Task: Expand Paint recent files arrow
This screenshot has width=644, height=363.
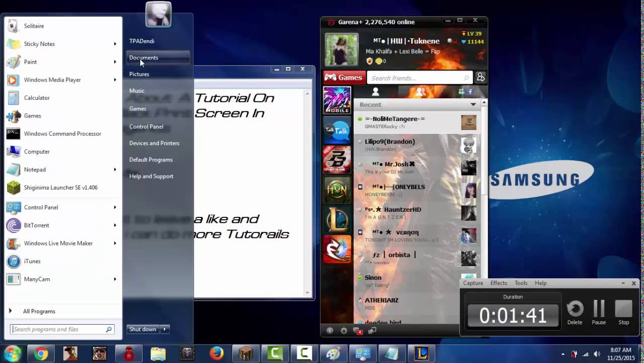Action: click(x=115, y=62)
